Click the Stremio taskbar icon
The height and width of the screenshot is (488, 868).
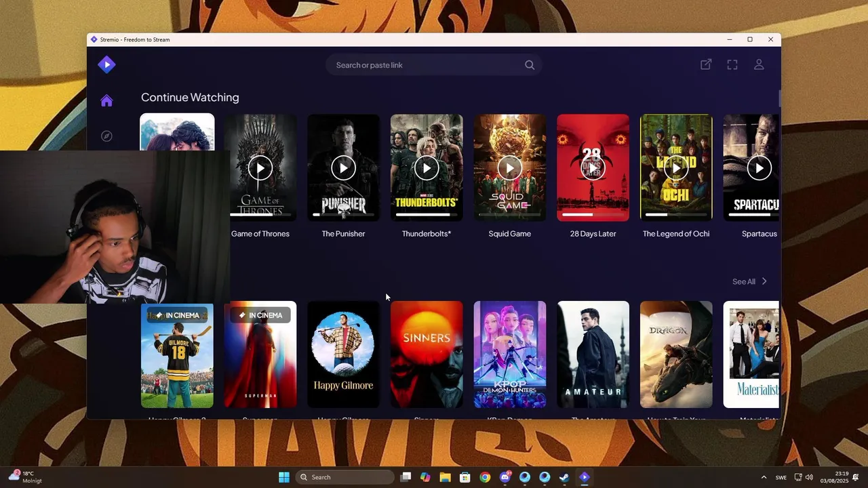[x=585, y=477]
